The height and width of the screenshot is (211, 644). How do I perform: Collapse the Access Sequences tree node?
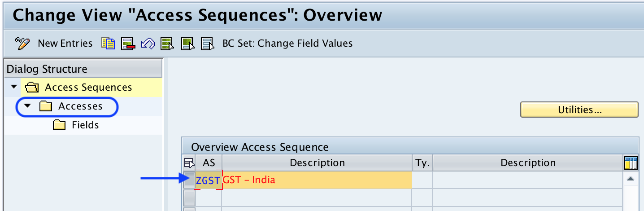(13, 87)
